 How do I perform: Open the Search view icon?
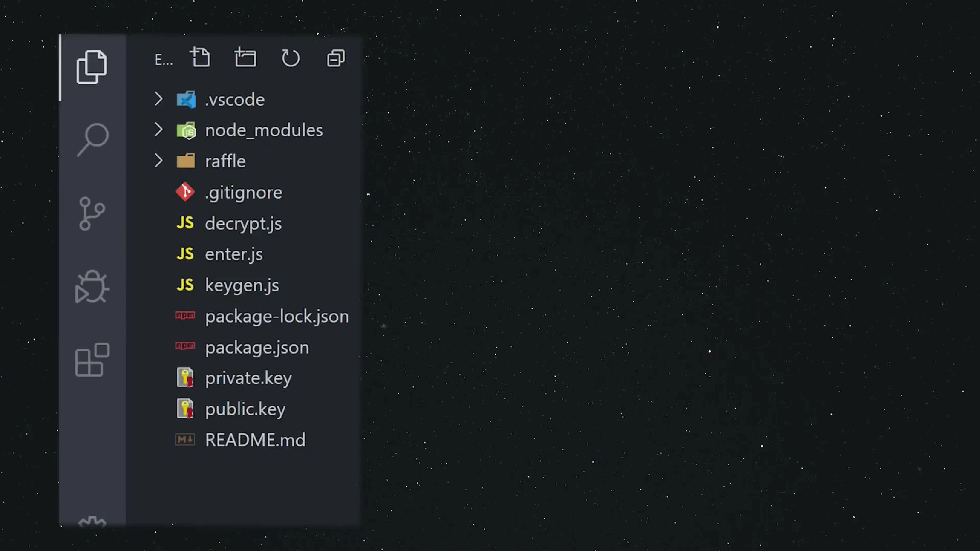92,139
